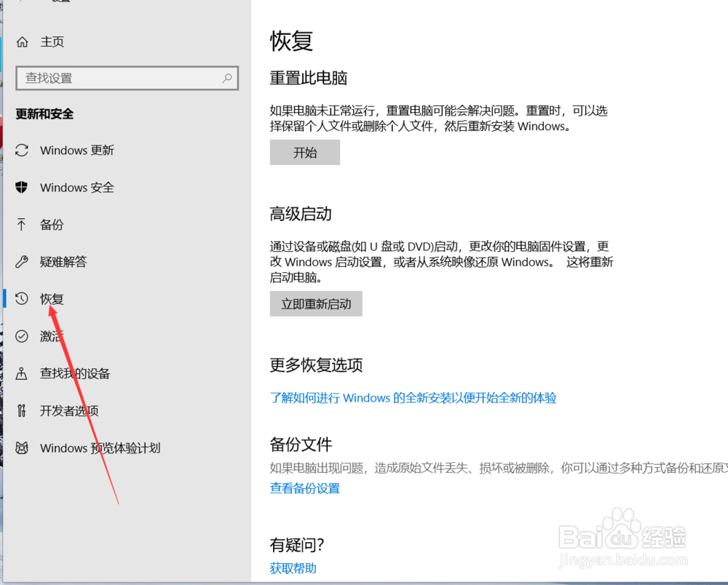Select 恢复 in the sidebar
The image size is (728, 585).
click(x=52, y=299)
